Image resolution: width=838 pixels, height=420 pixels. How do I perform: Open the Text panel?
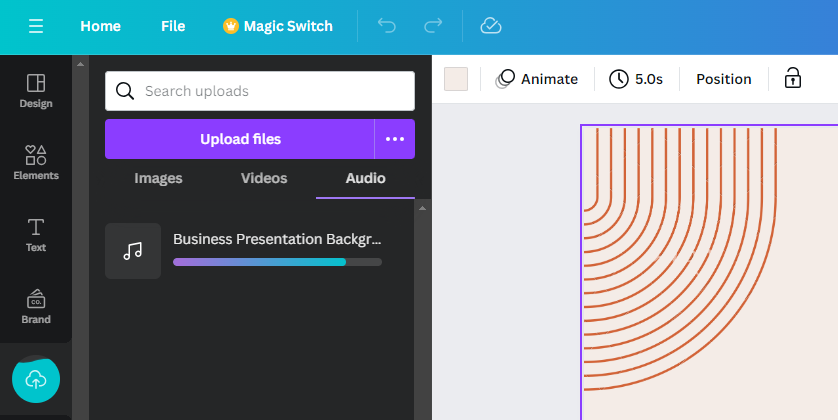coord(36,235)
